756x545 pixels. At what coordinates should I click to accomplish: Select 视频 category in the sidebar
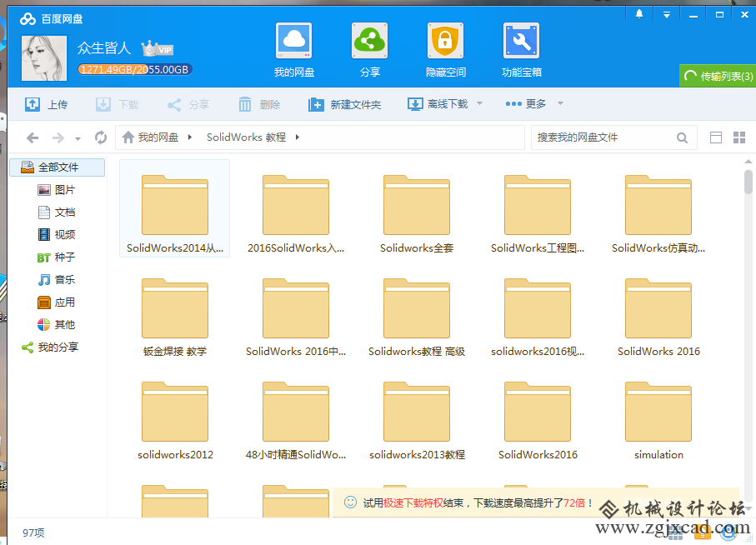[x=57, y=235]
